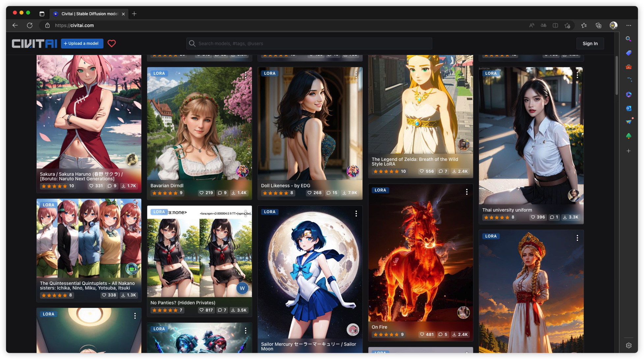Viewport: 644px width, 359px height.
Task: Open the Sakura Haruno model thumbnail
Action: coord(89,112)
